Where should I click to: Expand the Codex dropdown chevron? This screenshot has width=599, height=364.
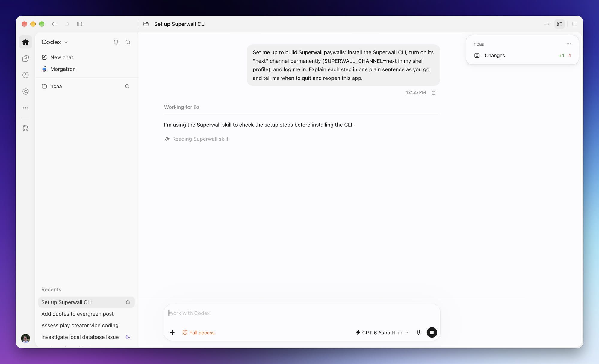coord(66,42)
